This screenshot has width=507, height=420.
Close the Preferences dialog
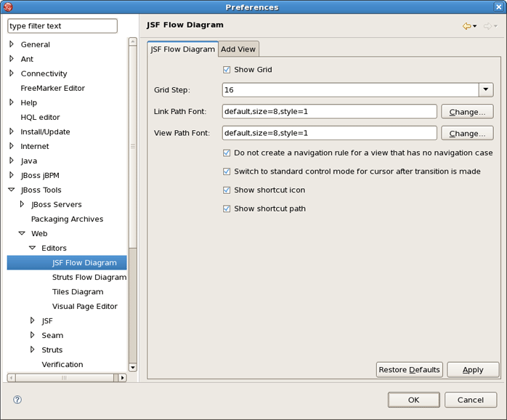tap(499, 7)
